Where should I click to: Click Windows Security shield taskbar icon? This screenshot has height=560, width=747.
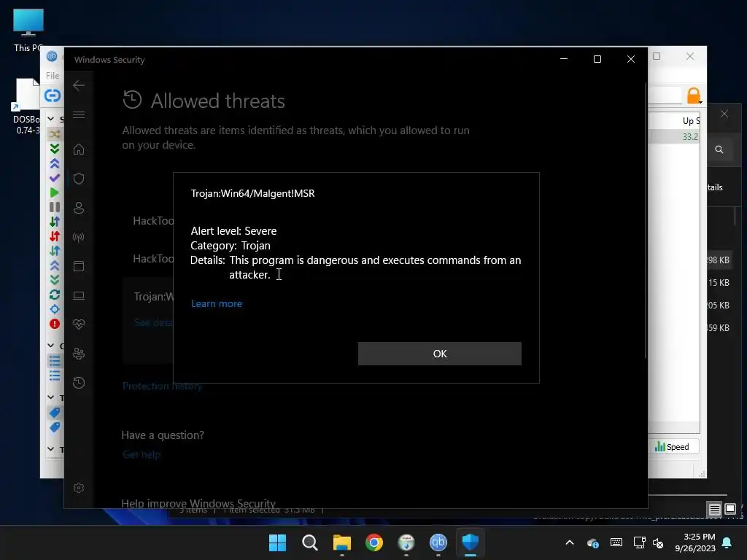point(471,542)
